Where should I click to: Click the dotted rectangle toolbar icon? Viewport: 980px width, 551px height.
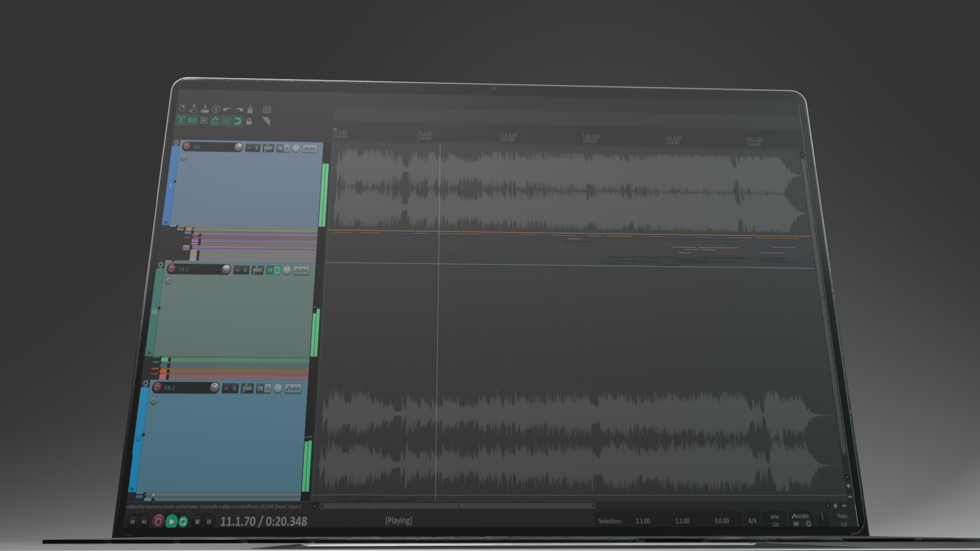click(267, 110)
